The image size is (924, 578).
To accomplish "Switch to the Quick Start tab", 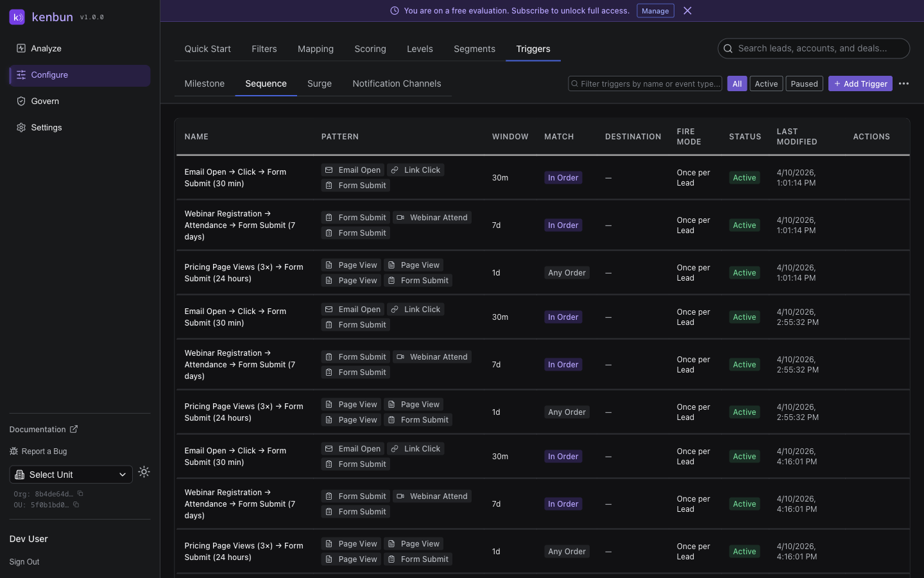I will (x=207, y=49).
